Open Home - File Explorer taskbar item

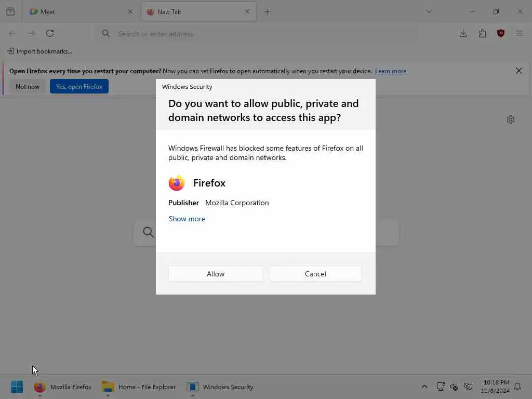[x=139, y=387]
